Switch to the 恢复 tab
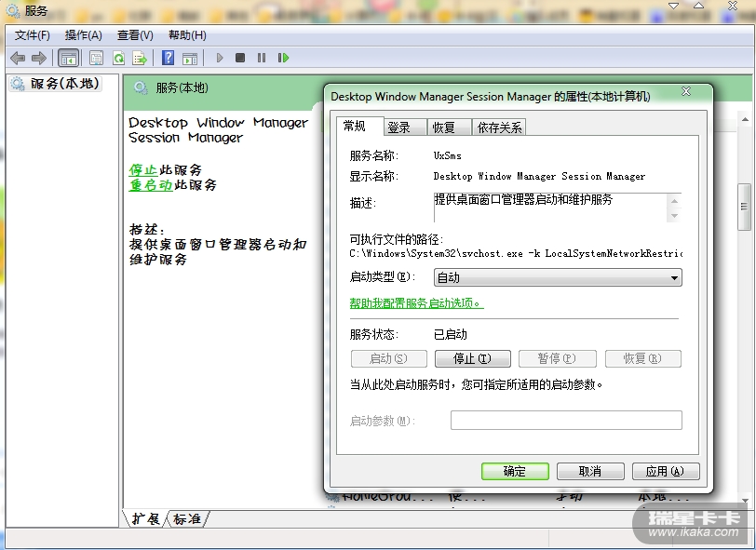756x550 pixels. 449,127
